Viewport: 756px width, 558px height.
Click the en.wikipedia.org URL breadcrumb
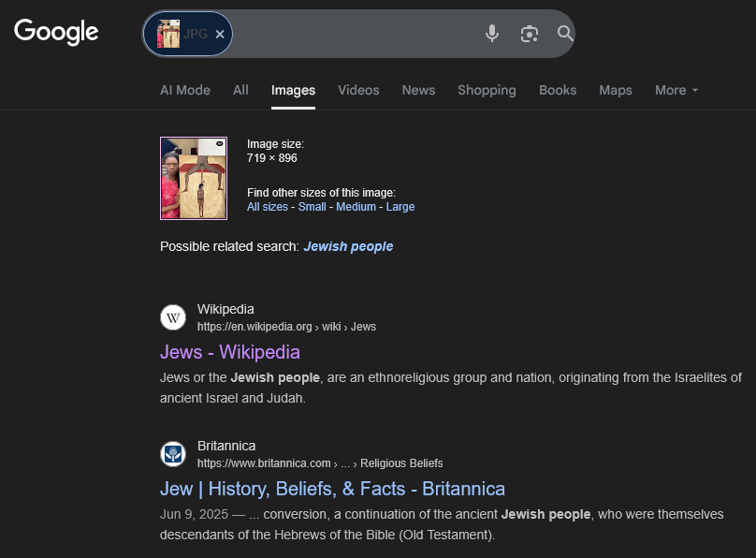(286, 327)
